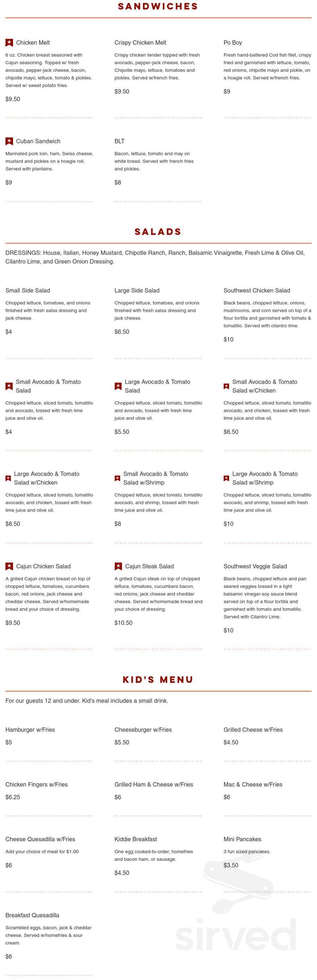Screen dimensions: 317x980
Task: Click the star by Large Avocado Salad w/Chicken
Action: [8, 478]
